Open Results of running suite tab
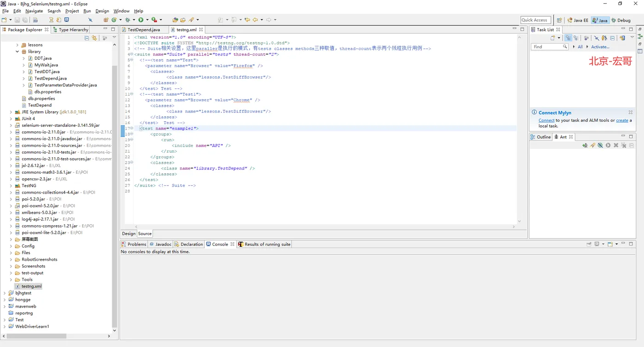644x347 pixels. tap(264, 244)
